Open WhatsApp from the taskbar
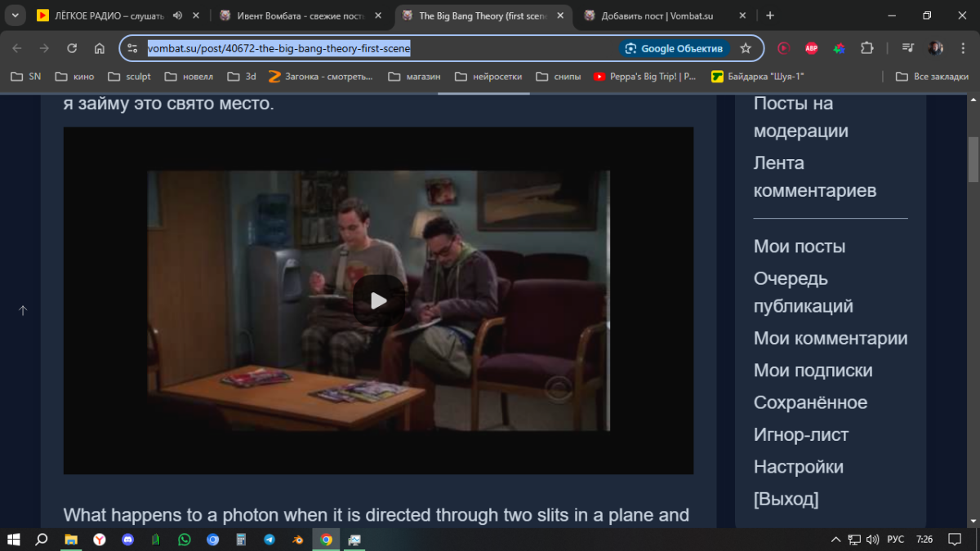Image resolution: width=980 pixels, height=551 pixels. coord(184,540)
